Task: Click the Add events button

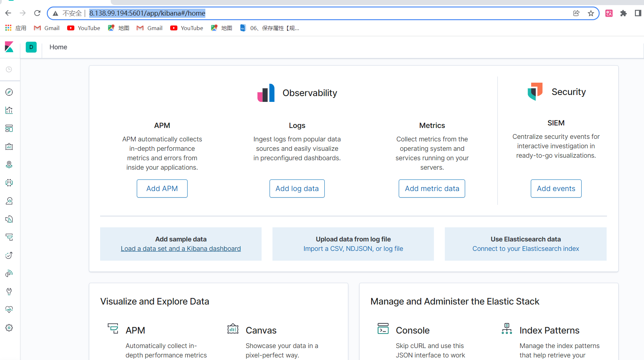Action: [556, 189]
